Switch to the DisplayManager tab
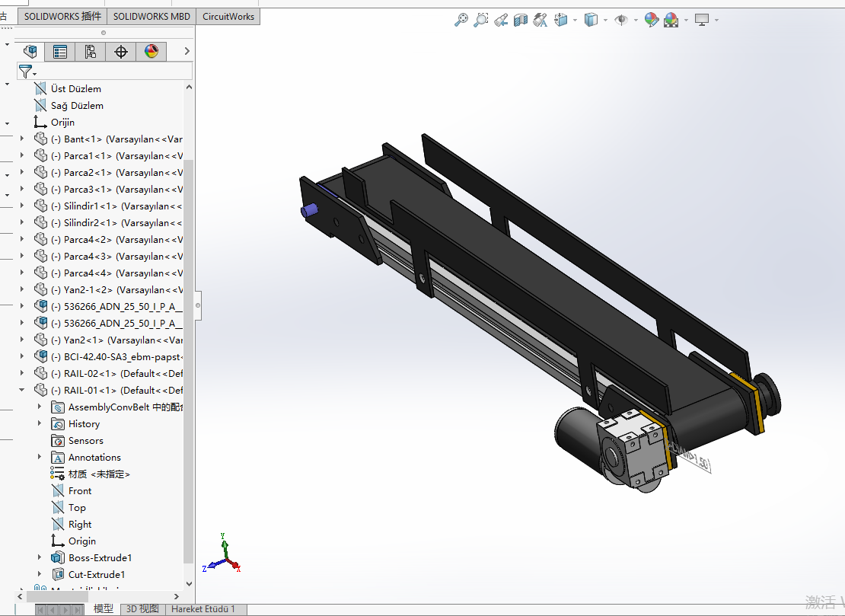The height and width of the screenshot is (616, 845). 151,51
